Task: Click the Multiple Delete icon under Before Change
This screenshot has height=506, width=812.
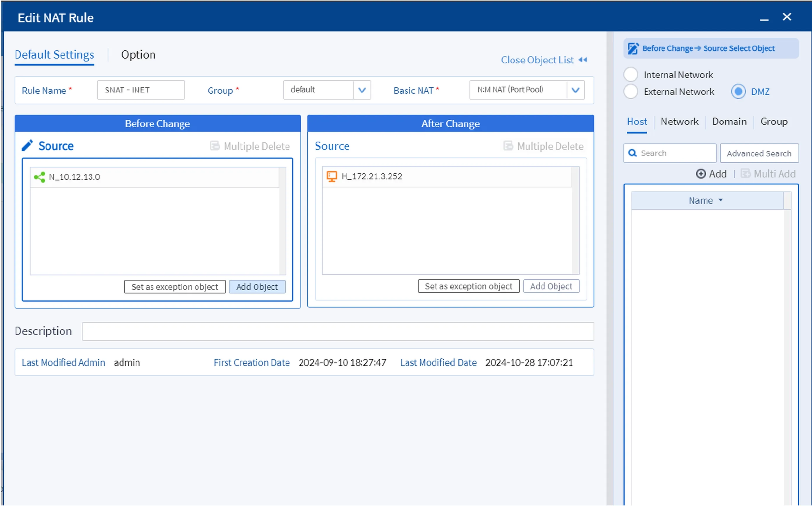Action: pos(215,146)
